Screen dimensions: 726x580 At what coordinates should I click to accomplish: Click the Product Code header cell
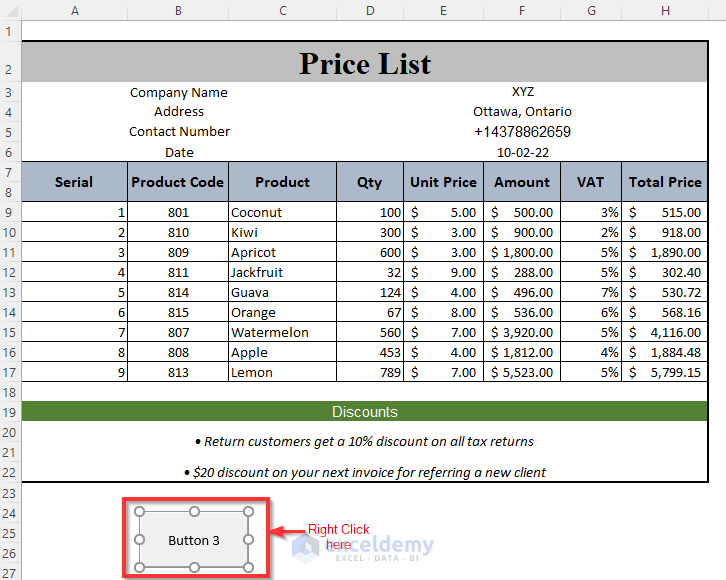pos(178,181)
